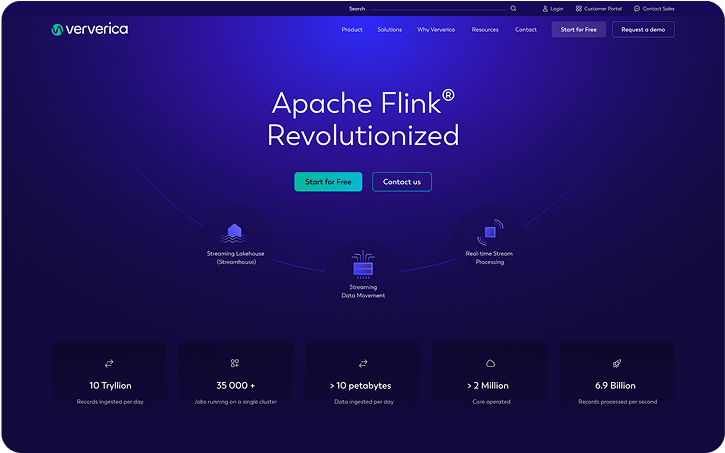Click Records processed per second text
Viewport: 725px width, 453px height.
tap(618, 402)
